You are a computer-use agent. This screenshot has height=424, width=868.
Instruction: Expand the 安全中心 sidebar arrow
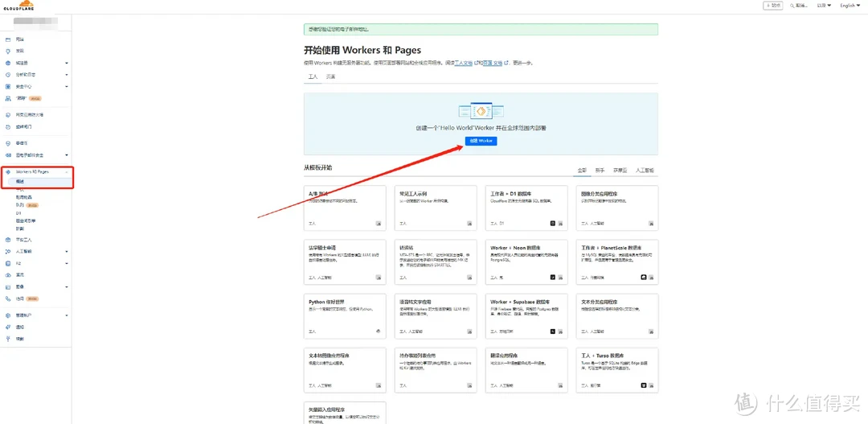[x=67, y=86]
